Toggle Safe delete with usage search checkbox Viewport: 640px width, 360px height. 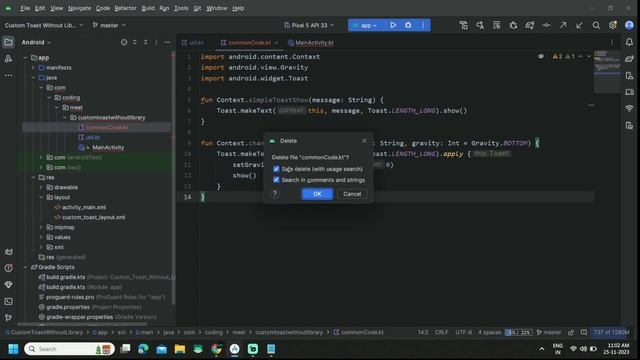[276, 169]
